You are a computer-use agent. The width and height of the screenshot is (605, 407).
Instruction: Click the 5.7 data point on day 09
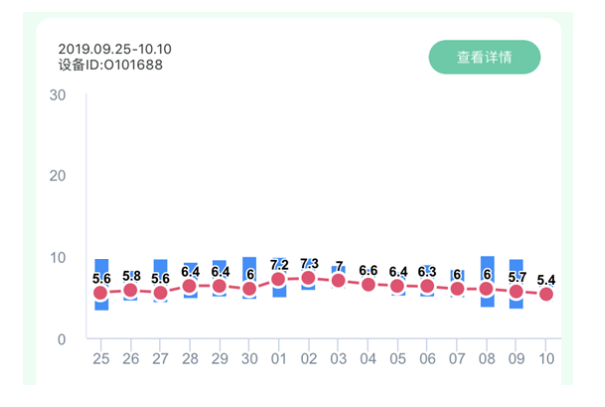(x=516, y=292)
